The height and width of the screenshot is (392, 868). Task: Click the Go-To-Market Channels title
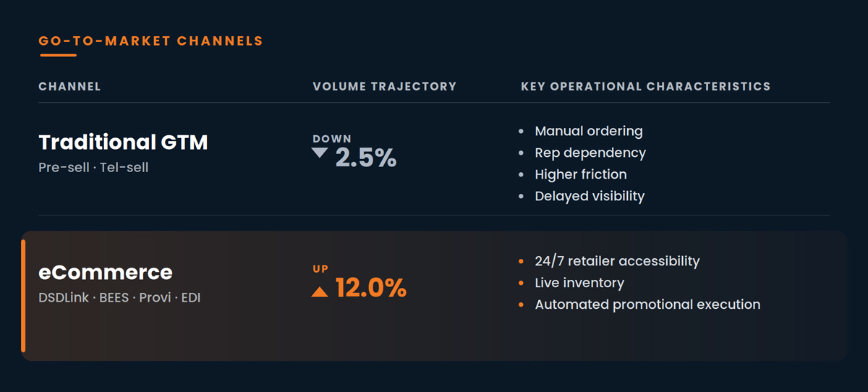tap(151, 41)
